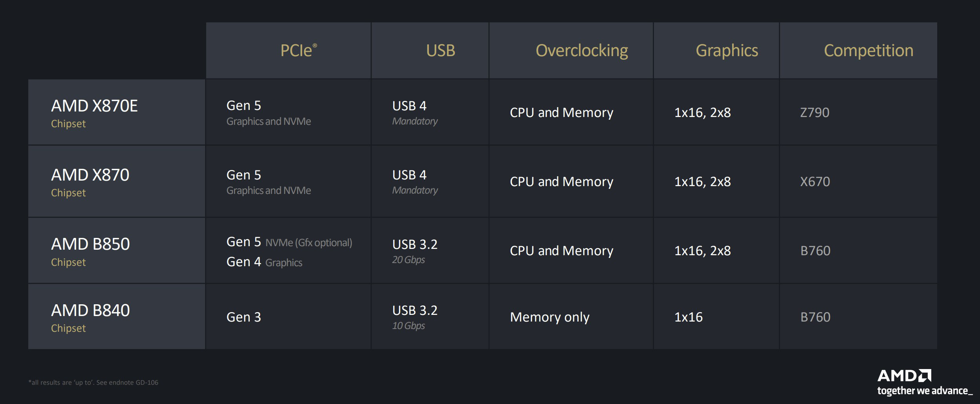Click the Gen 4 Graphics text in B850 row
The image size is (980, 404).
pos(264,262)
